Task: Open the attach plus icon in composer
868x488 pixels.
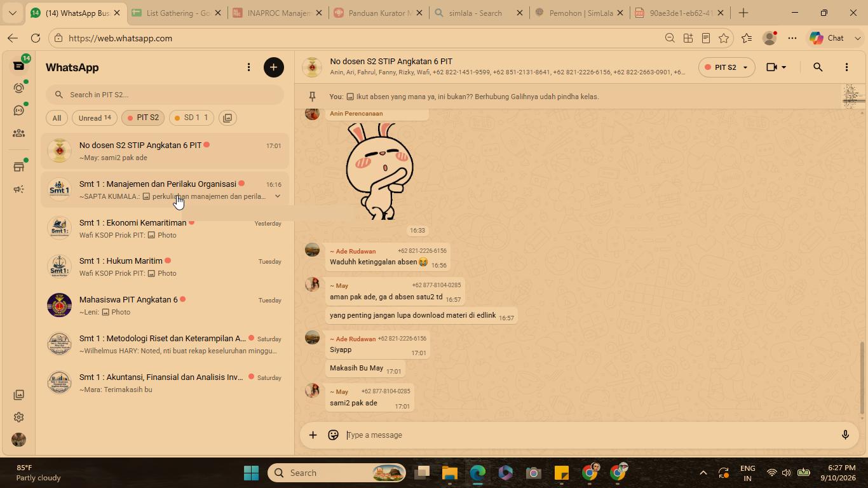Action: point(313,435)
